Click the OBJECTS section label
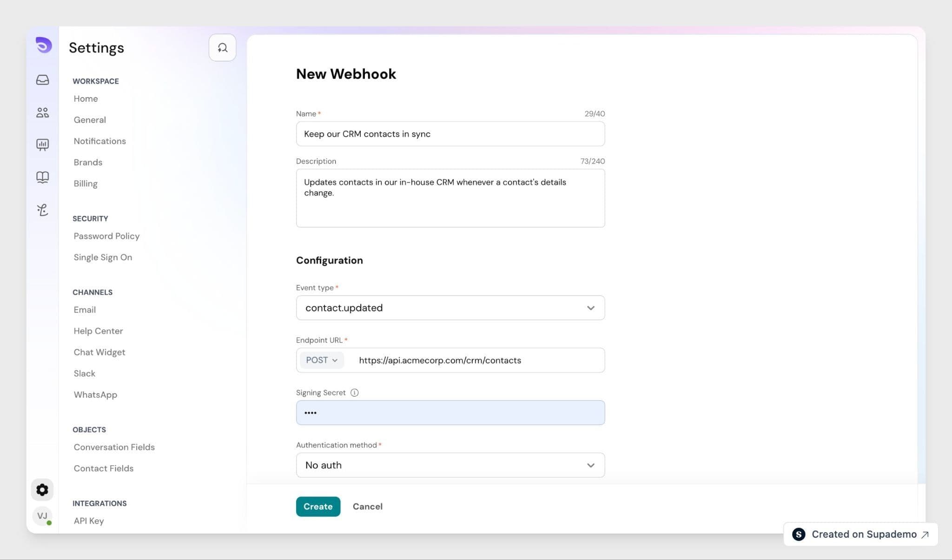 89,430
